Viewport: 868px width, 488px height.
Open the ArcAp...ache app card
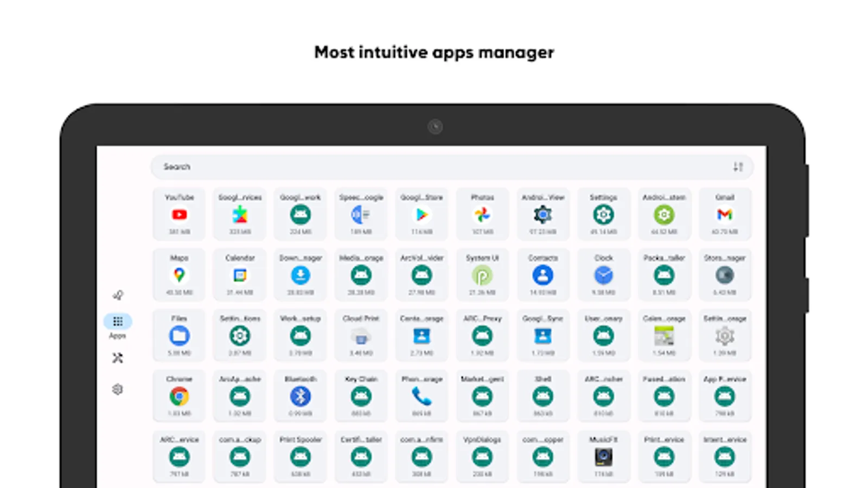click(x=240, y=396)
